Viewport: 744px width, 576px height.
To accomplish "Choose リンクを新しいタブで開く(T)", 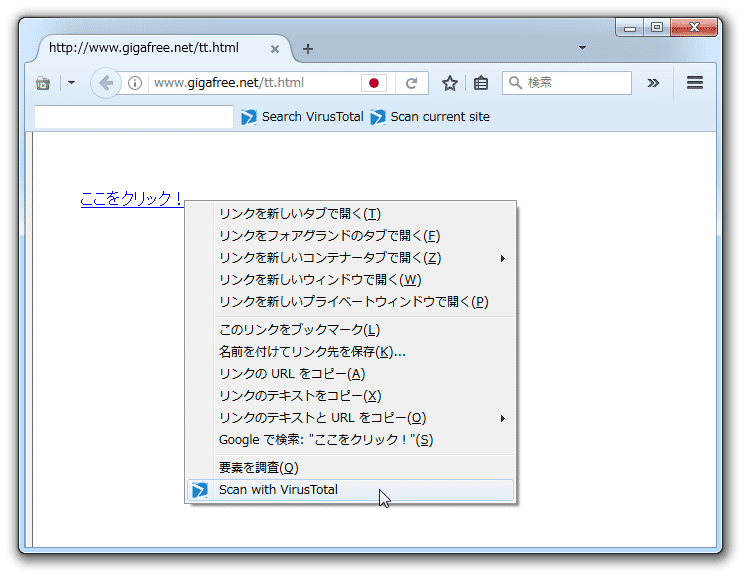I will [x=350, y=214].
